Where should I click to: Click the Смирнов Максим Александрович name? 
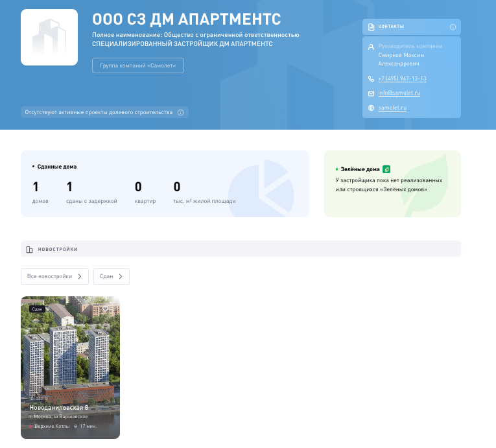[x=401, y=60]
